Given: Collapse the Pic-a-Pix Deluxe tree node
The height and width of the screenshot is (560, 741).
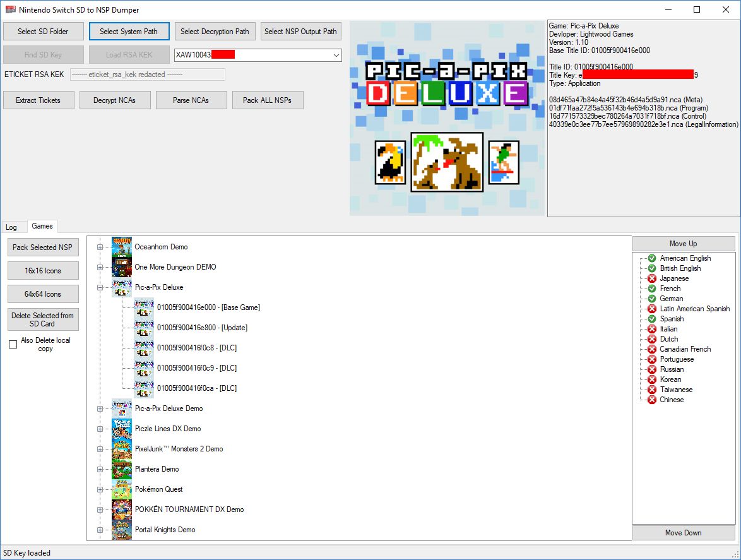Looking at the screenshot, I should click(x=100, y=287).
